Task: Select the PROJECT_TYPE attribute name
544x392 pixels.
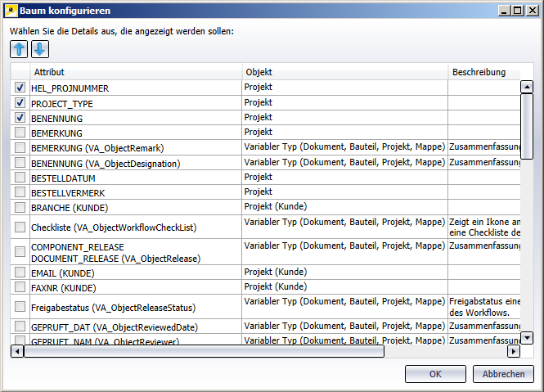Action: tap(62, 104)
